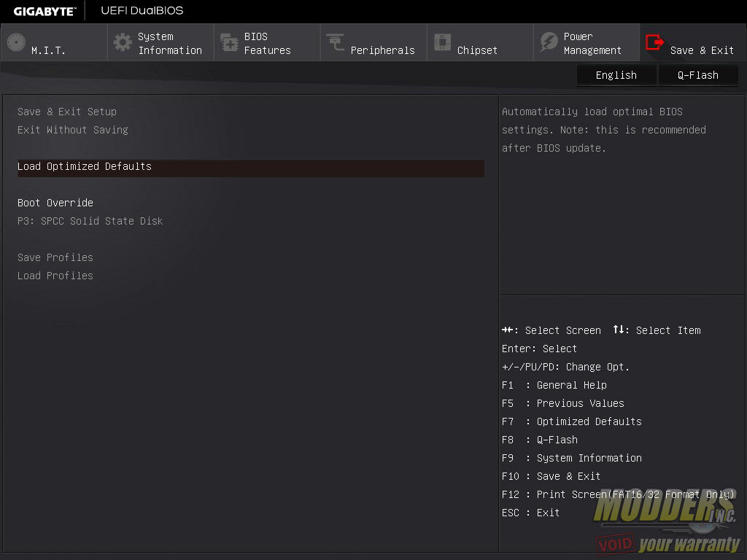
Task: Go to the Chipset tab
Action: click(x=477, y=50)
